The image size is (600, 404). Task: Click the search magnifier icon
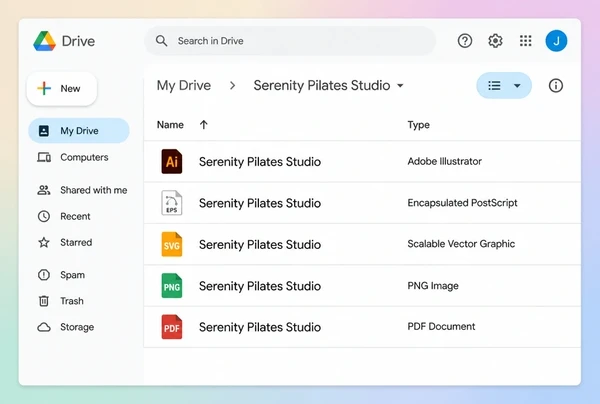(161, 41)
